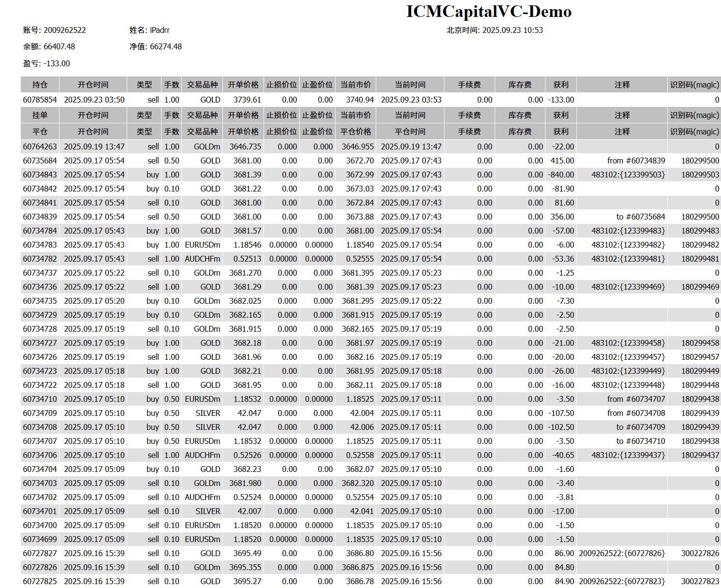This screenshot has height=588, width=721.
Task: Click the 持仓 column header
Action: point(40,85)
